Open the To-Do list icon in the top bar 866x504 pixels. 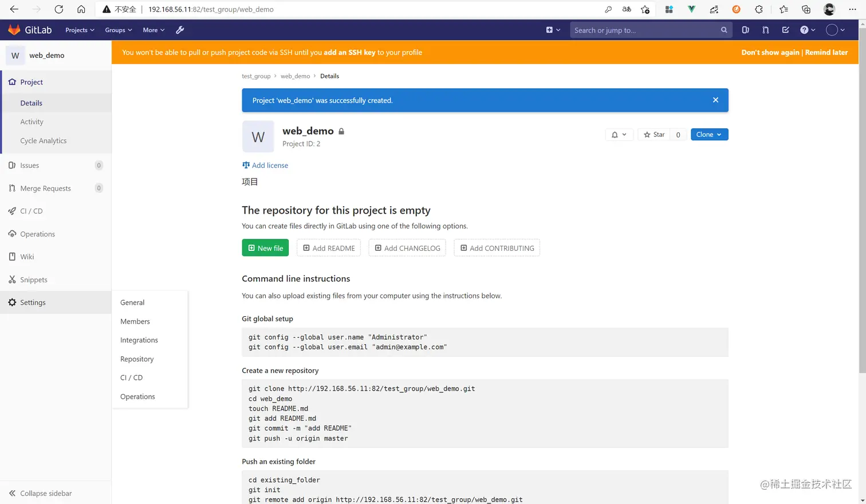[x=785, y=30]
